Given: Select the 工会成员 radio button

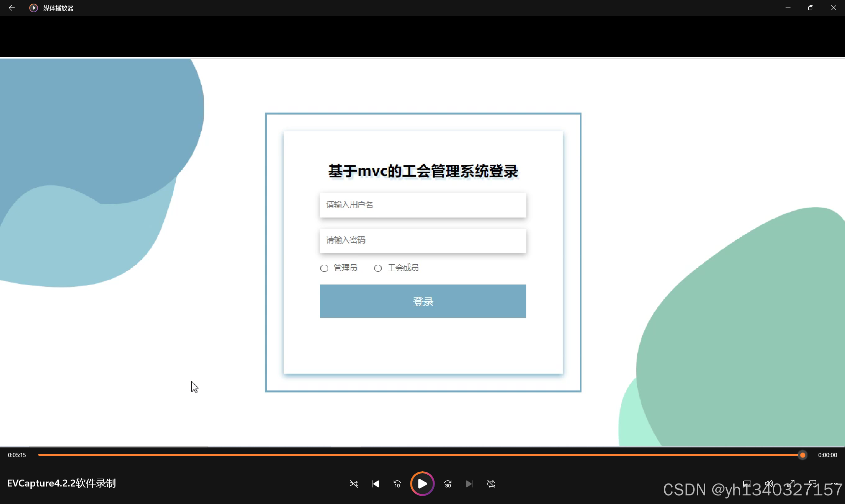Looking at the screenshot, I should coord(378,268).
